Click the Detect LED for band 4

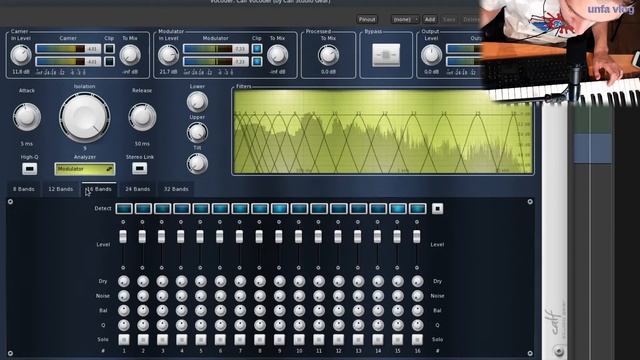click(182, 209)
